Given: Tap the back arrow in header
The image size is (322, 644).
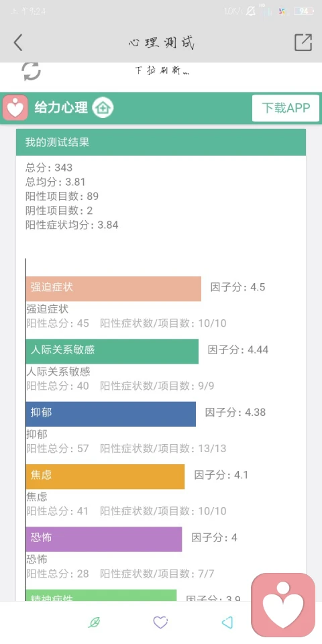Looking at the screenshot, I should tap(17, 42).
